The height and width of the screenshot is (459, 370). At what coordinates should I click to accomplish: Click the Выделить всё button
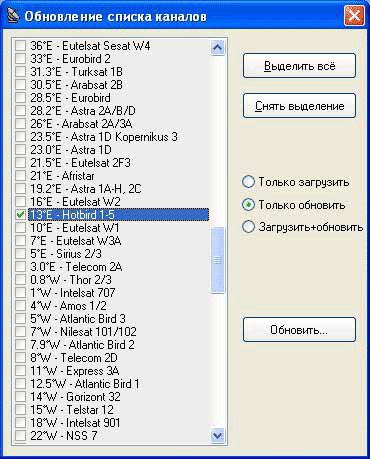coord(299,66)
